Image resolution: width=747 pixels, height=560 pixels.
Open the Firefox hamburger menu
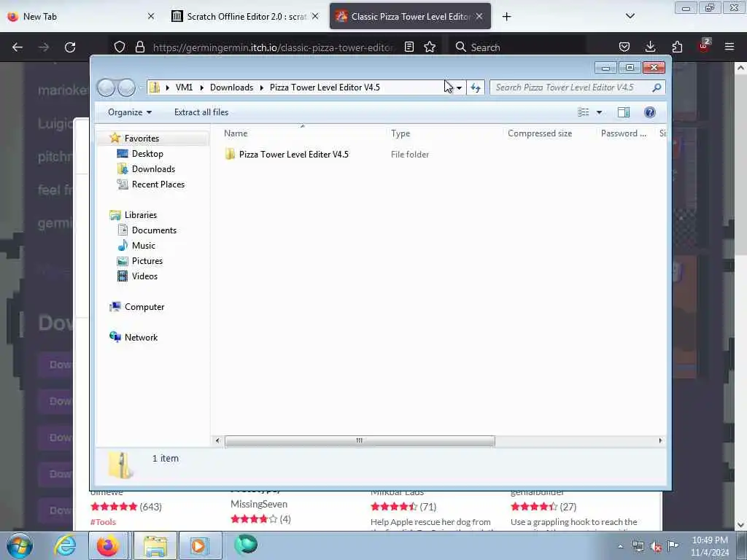pyautogui.click(x=729, y=47)
